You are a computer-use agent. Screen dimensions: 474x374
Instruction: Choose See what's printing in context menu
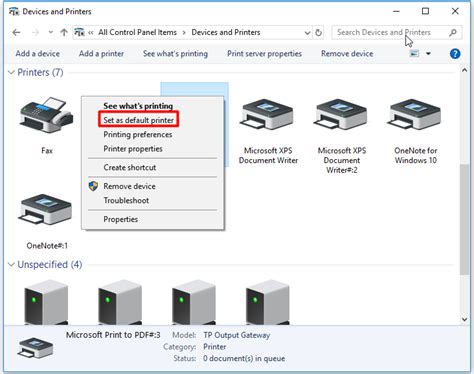pyautogui.click(x=138, y=106)
